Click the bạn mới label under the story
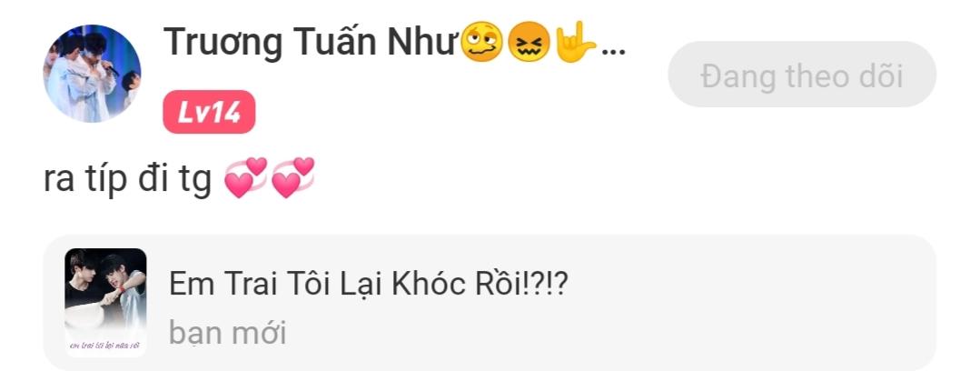Viewport: 980px width, 371px height. [x=227, y=333]
